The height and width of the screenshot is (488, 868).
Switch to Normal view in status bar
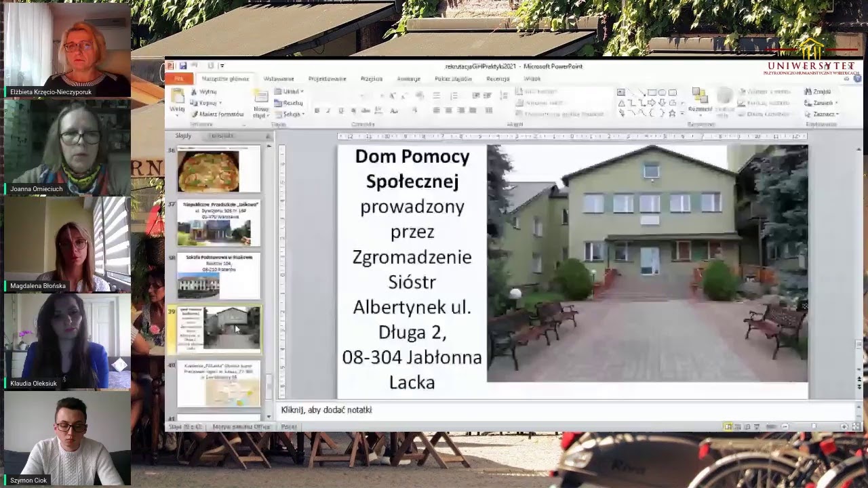[x=728, y=426]
